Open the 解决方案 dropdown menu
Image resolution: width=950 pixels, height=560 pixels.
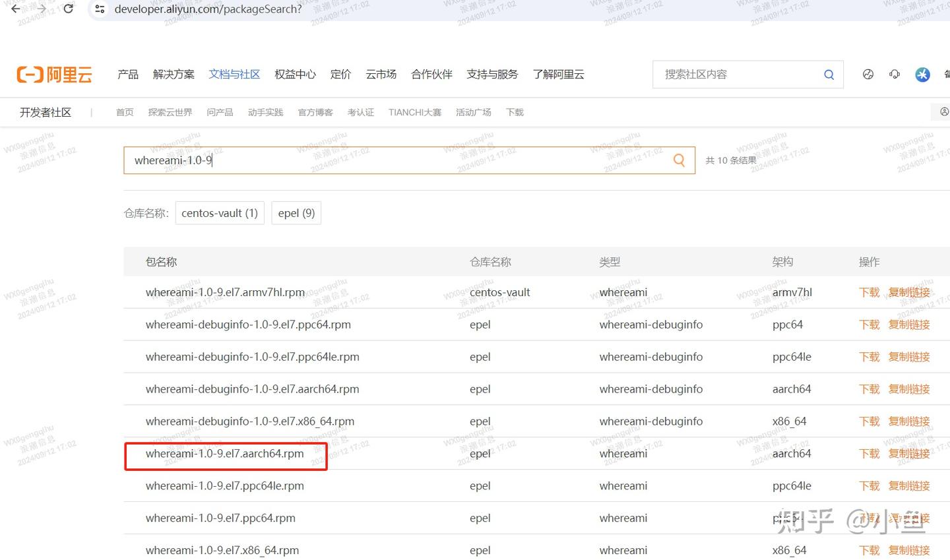click(x=174, y=75)
